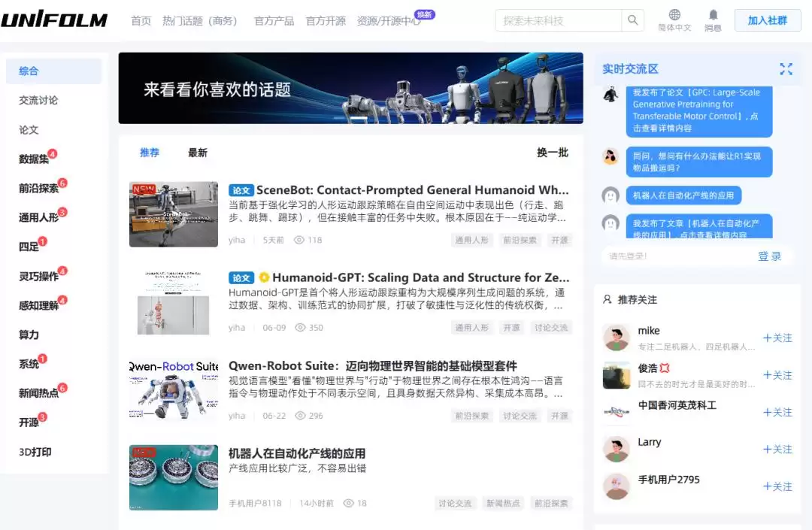This screenshot has width=812, height=530.
Task: Open the message bell icon
Action: click(713, 14)
